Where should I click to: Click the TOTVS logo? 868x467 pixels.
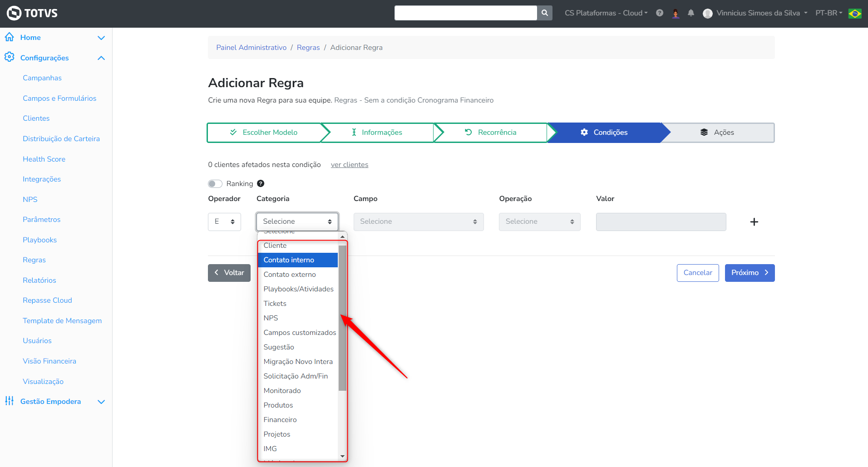[x=32, y=13]
